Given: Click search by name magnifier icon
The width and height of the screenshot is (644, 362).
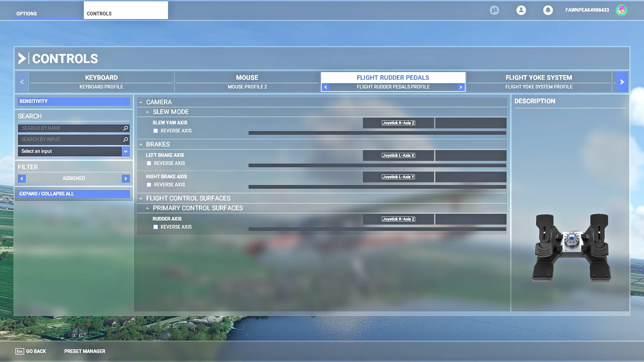Looking at the screenshot, I should click(x=125, y=128).
